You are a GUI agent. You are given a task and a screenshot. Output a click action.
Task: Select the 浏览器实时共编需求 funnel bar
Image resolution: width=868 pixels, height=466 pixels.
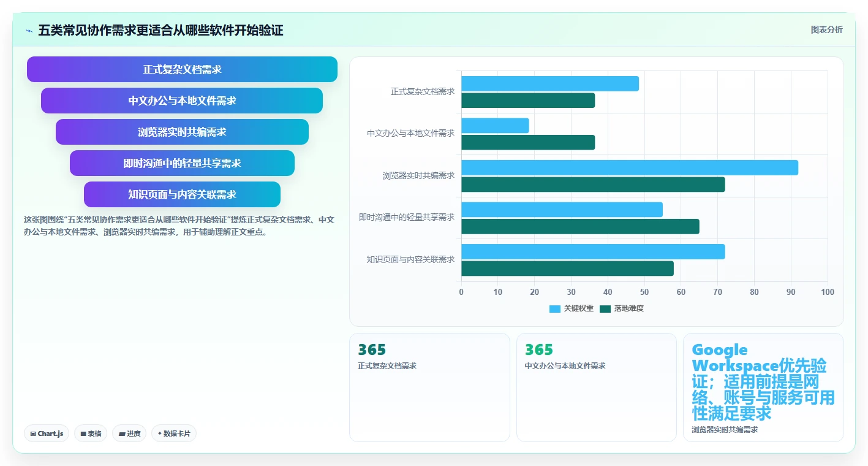182,132
